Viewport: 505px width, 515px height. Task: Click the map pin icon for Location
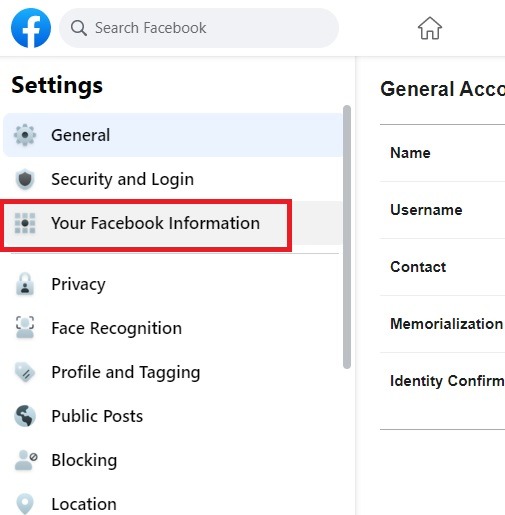tap(25, 504)
